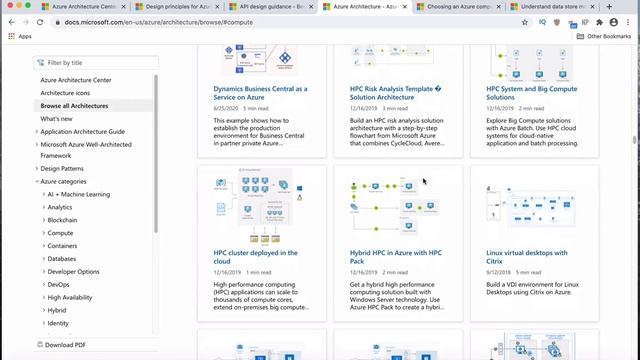
Task: Expand Microsoft Azure Well-Architected Framework node
Action: [x=37, y=144]
